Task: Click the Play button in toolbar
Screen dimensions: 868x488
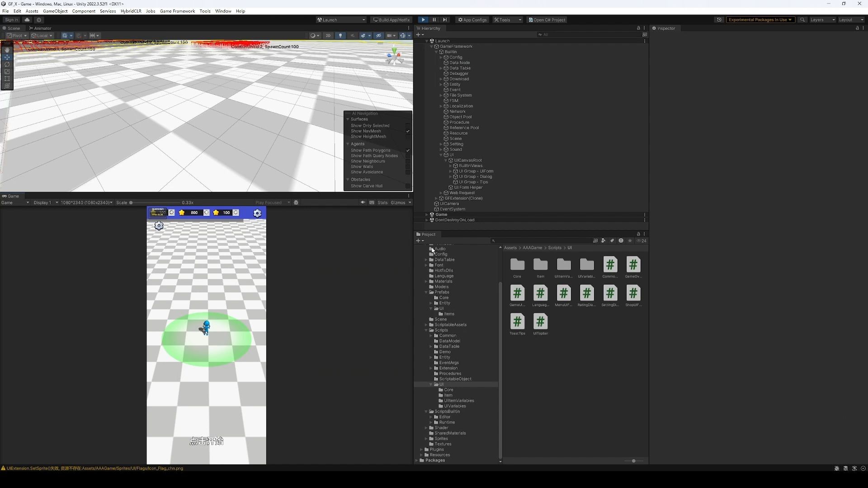Action: [x=423, y=20]
